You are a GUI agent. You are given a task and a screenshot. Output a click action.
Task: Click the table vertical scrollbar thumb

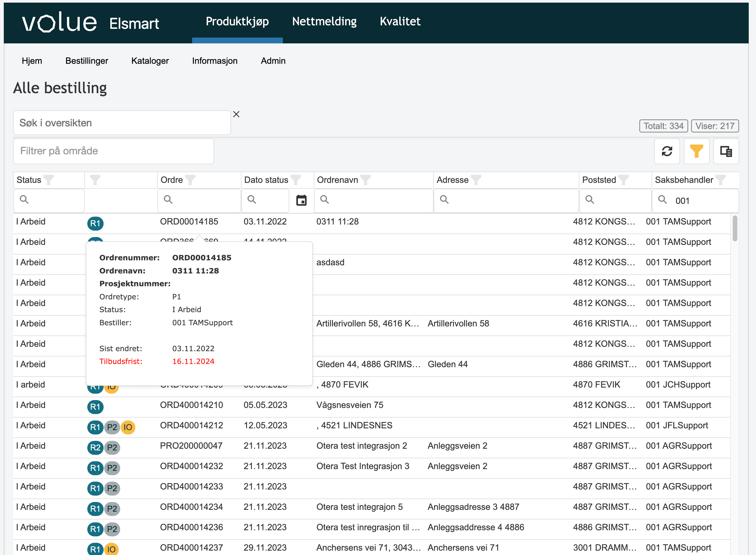point(735,229)
